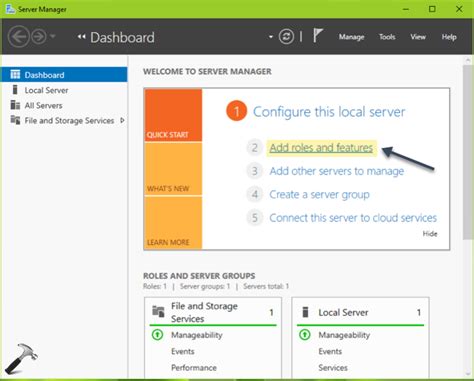Click green status icon in Local Server tile
Image resolution: width=474 pixels, height=381 pixels.
305,334
